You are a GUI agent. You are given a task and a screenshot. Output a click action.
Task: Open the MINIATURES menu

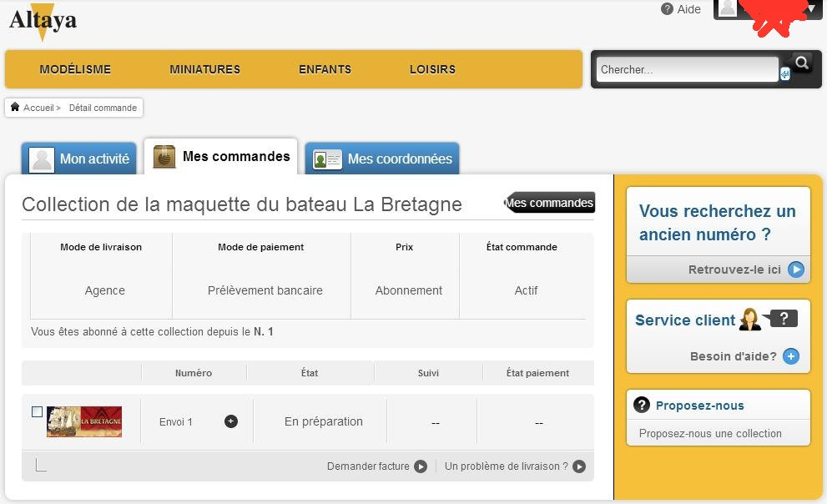coord(204,69)
